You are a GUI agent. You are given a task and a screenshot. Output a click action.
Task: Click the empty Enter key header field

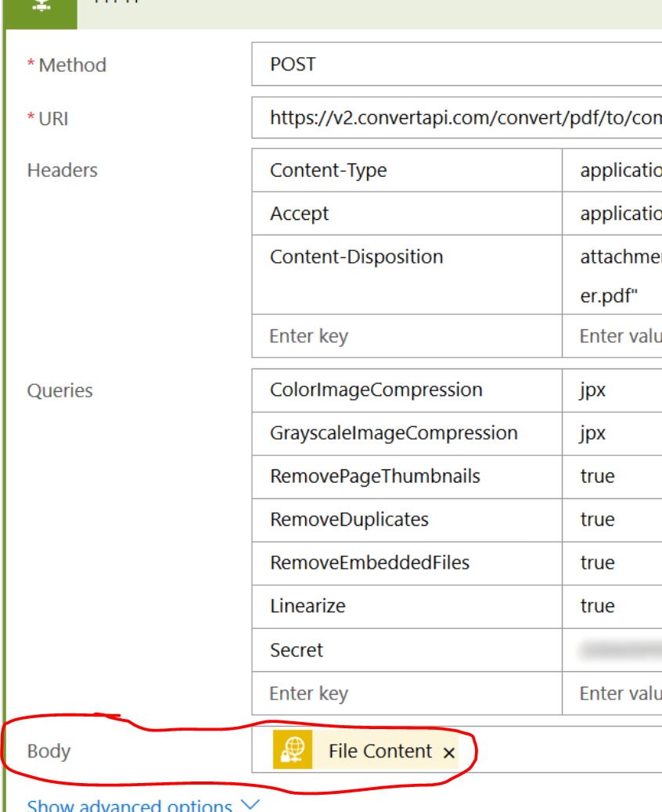(x=352, y=336)
